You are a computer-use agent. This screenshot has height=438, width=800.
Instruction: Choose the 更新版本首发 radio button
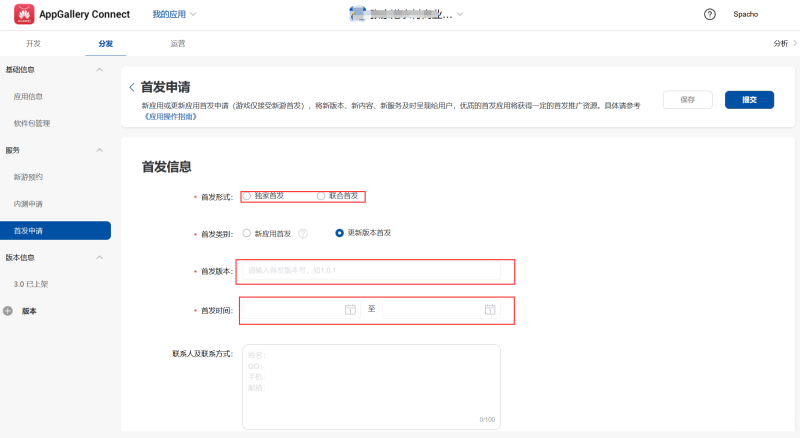(339, 233)
